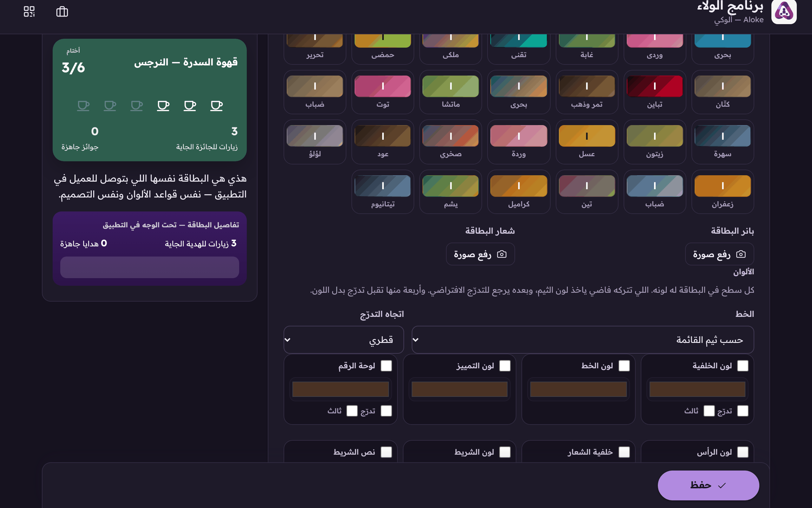This screenshot has height=508, width=812.
Task: Select the يشم theme swatch
Action: pos(451,192)
